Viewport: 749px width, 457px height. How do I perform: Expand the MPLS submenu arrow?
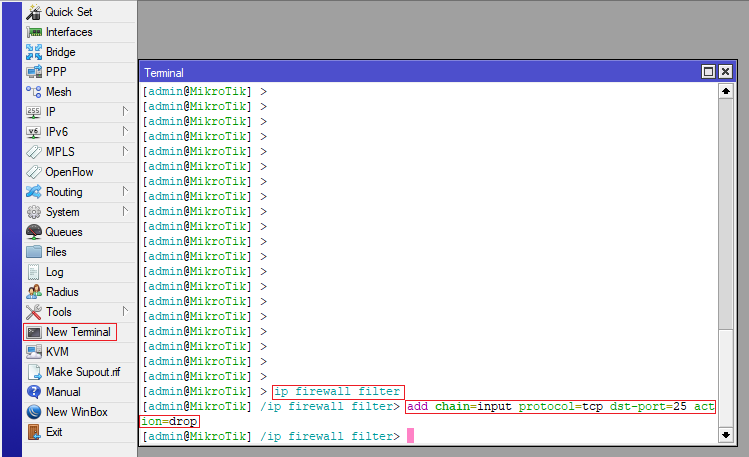[x=125, y=151]
